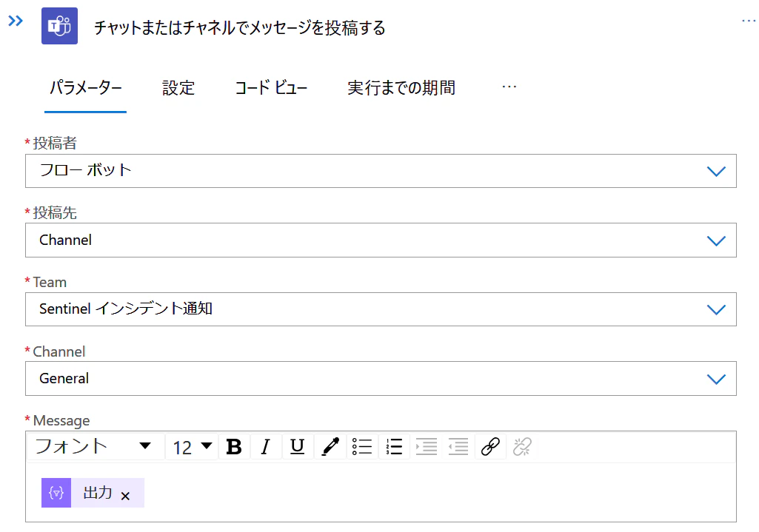
Task: Toggle bold formatting
Action: pos(234,446)
